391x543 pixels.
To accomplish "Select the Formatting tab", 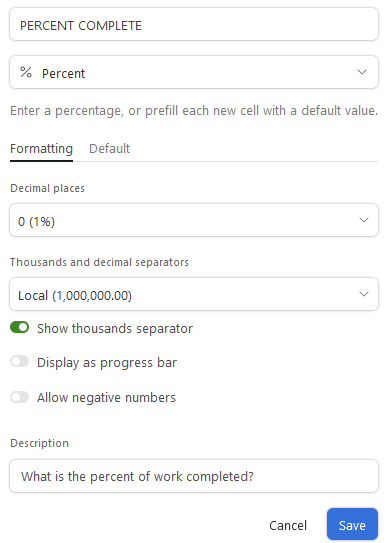I will pyautogui.click(x=41, y=149).
